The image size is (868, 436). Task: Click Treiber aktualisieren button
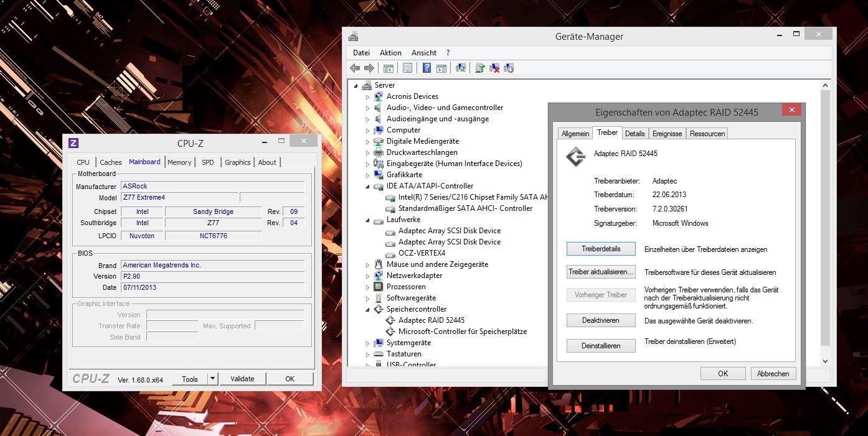pyautogui.click(x=601, y=272)
